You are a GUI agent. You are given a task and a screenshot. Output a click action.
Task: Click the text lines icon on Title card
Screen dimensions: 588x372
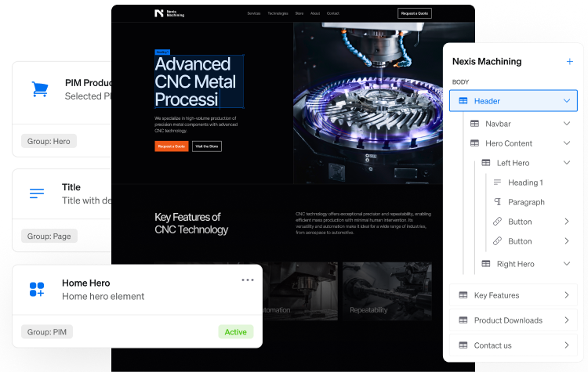pos(37,193)
